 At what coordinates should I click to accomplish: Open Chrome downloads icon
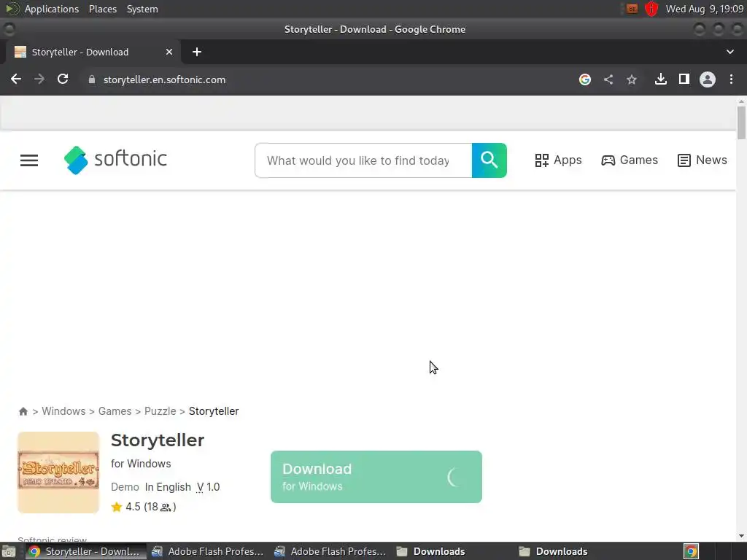[661, 79]
